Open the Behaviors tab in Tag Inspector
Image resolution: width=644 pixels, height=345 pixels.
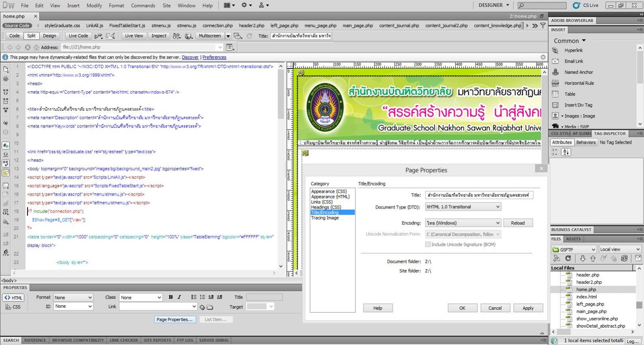586,142
